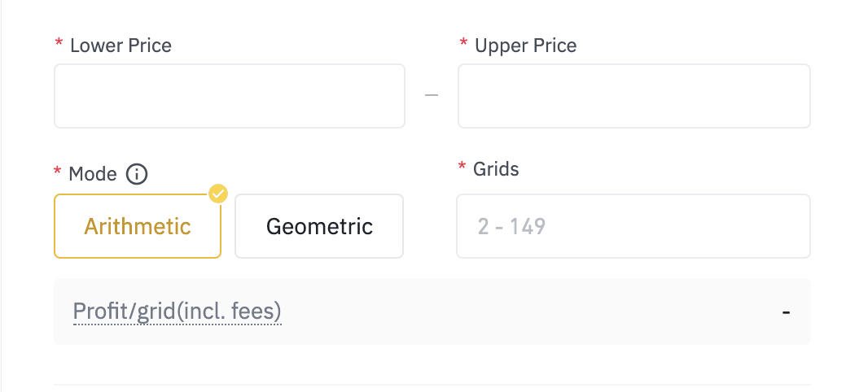Image resolution: width=868 pixels, height=392 pixels.
Task: Click empty area of the grey Profit/grid box
Action: pyautogui.click(x=529, y=311)
